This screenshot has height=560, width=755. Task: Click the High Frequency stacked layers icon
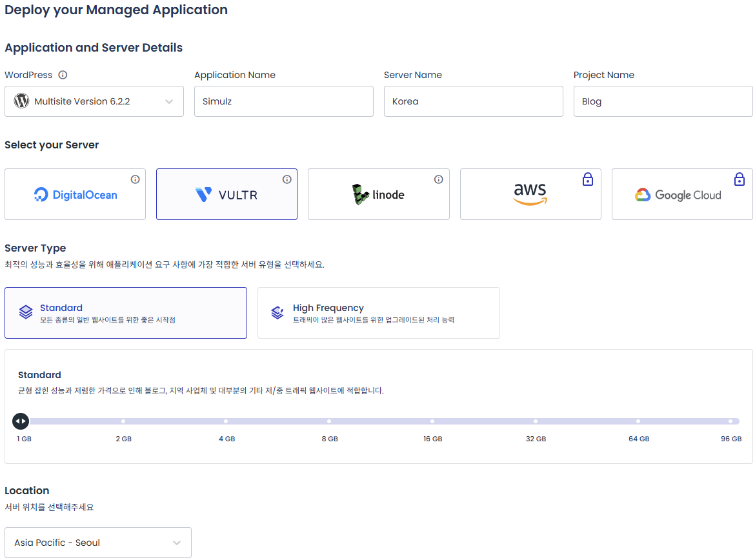278,312
